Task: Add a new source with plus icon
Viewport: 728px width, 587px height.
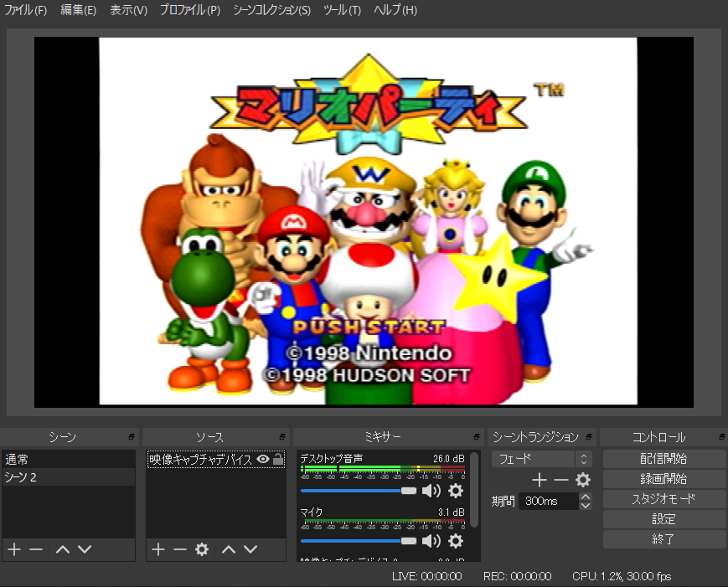Action: (x=158, y=549)
